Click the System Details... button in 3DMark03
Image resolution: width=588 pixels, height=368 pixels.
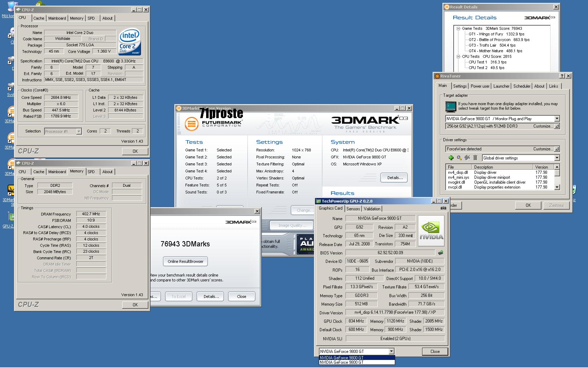(395, 178)
